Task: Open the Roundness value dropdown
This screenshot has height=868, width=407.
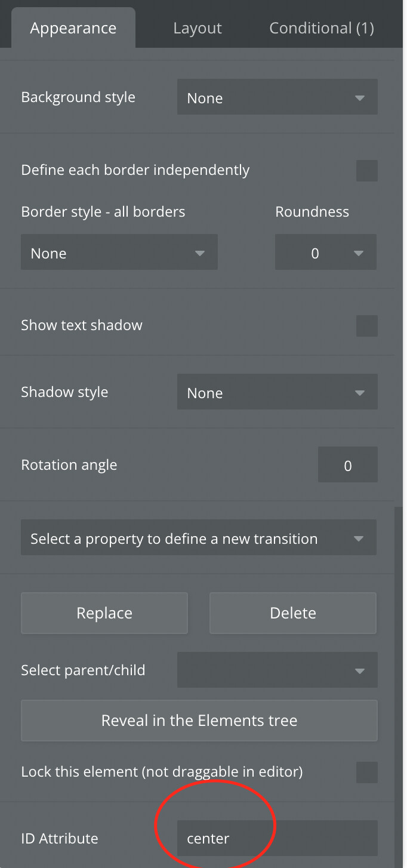Action: click(x=326, y=253)
